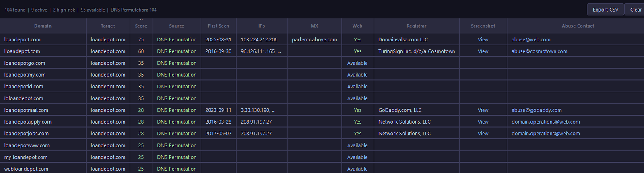Click the Abuse Contact column header
Image resolution: width=644 pixels, height=173 pixels.
click(578, 26)
